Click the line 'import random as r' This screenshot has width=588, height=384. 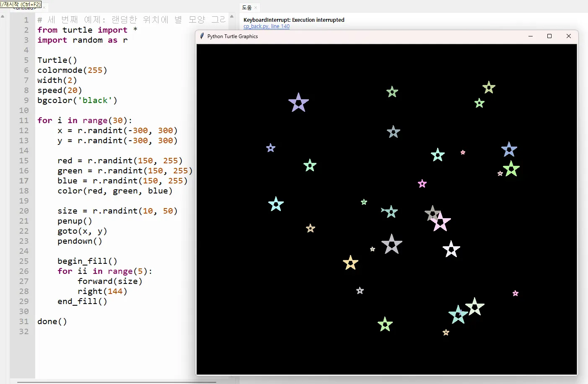coord(83,40)
